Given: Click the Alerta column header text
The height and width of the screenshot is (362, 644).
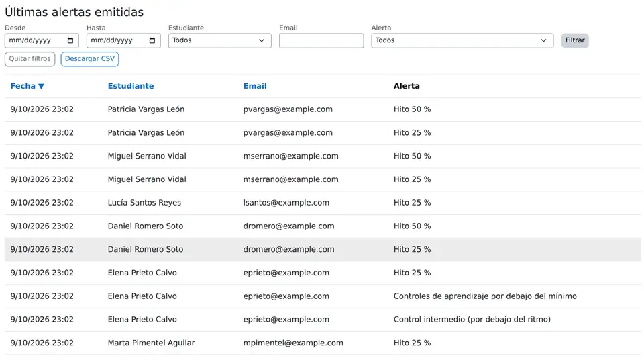Looking at the screenshot, I should click(407, 86).
